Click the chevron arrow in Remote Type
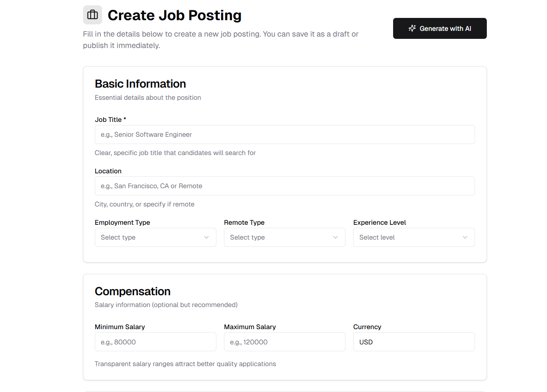 [336, 237]
